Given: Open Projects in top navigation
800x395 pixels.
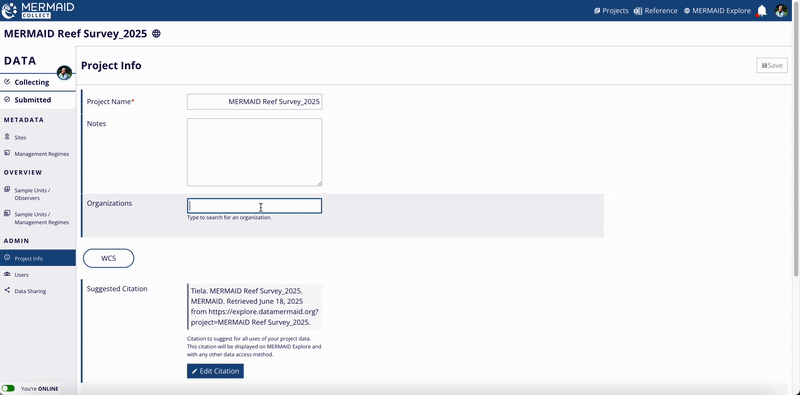Looking at the screenshot, I should (x=611, y=11).
